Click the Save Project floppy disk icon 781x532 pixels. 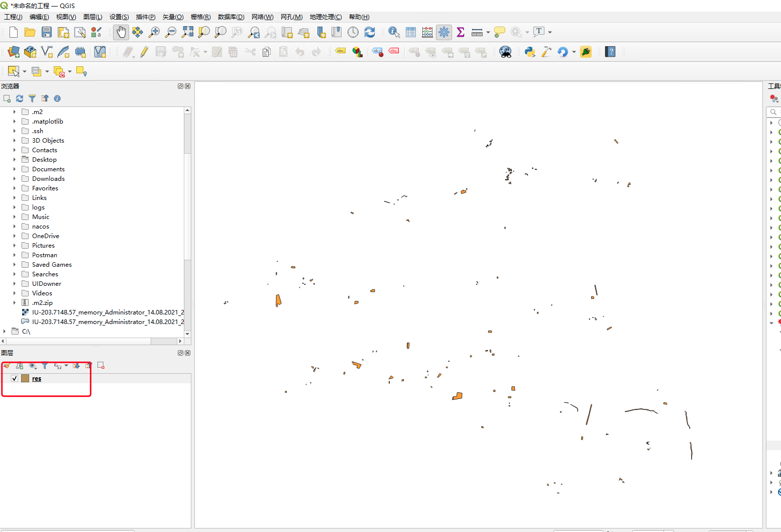point(47,33)
